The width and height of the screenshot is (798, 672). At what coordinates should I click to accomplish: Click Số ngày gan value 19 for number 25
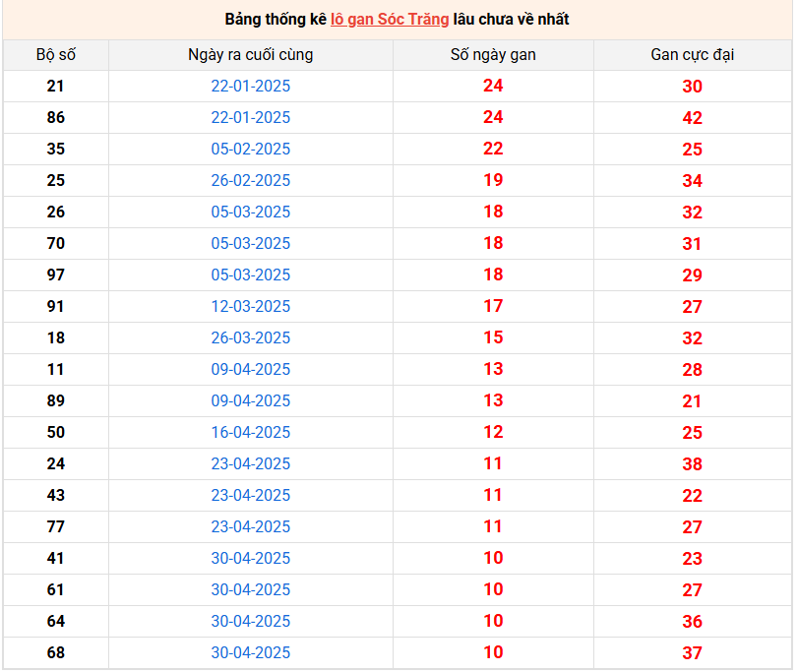point(493,180)
